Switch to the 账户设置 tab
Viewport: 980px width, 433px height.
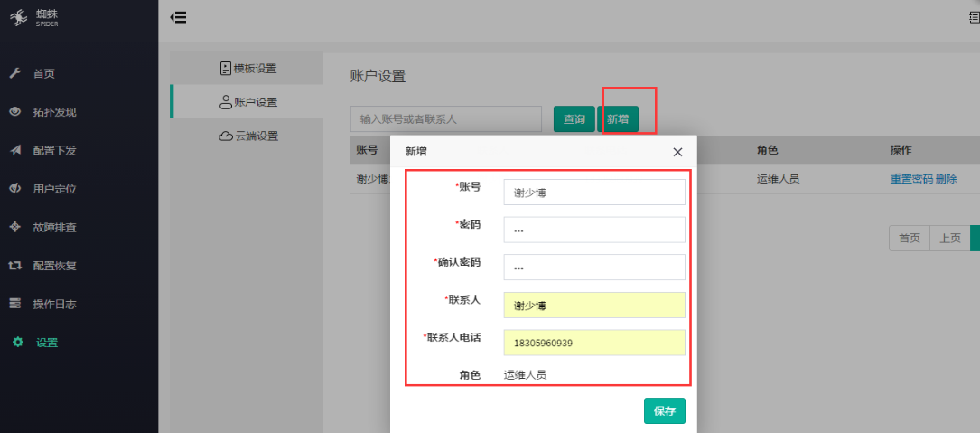pos(248,102)
